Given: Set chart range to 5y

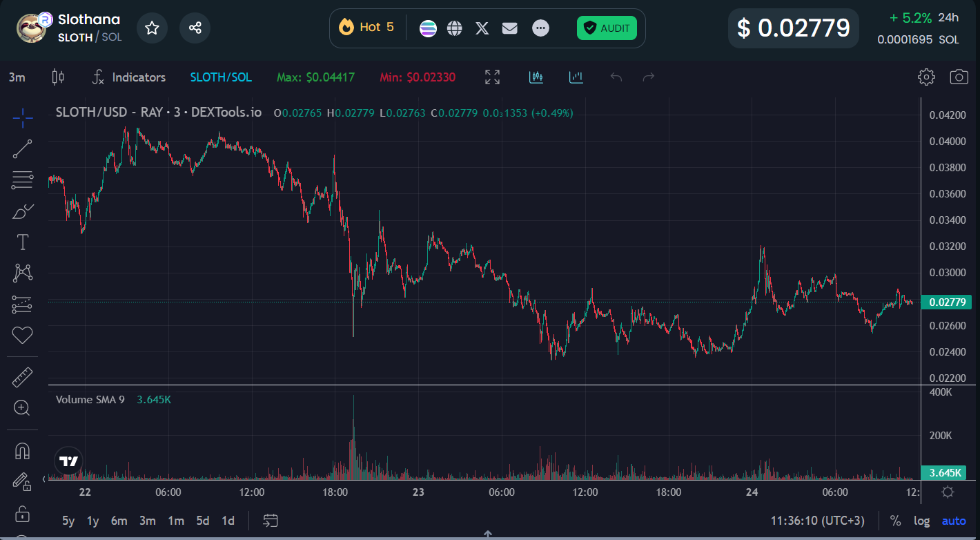Looking at the screenshot, I should click(68, 521).
